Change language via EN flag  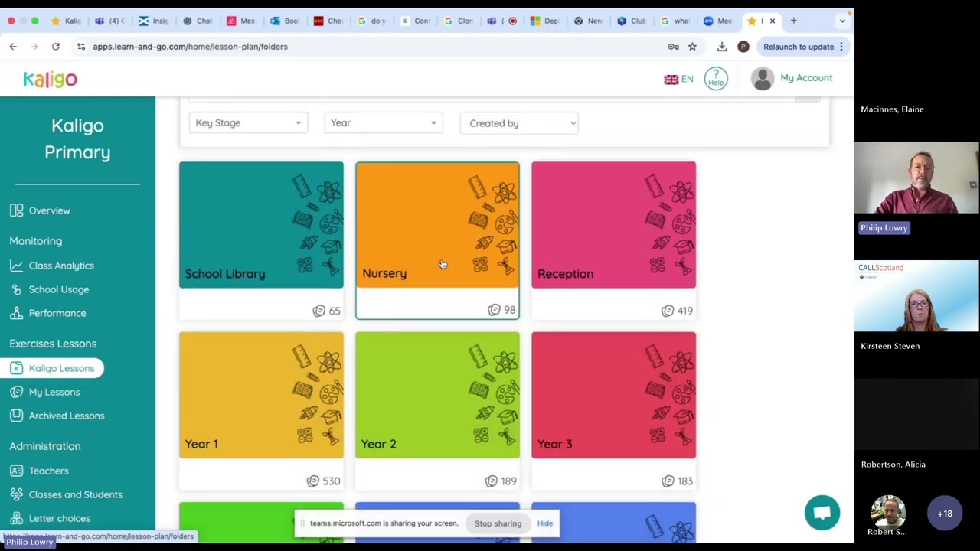point(678,79)
